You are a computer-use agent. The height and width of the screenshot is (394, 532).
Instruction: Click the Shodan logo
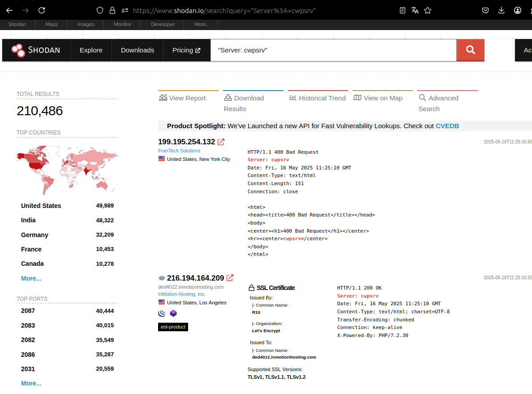[x=36, y=50]
